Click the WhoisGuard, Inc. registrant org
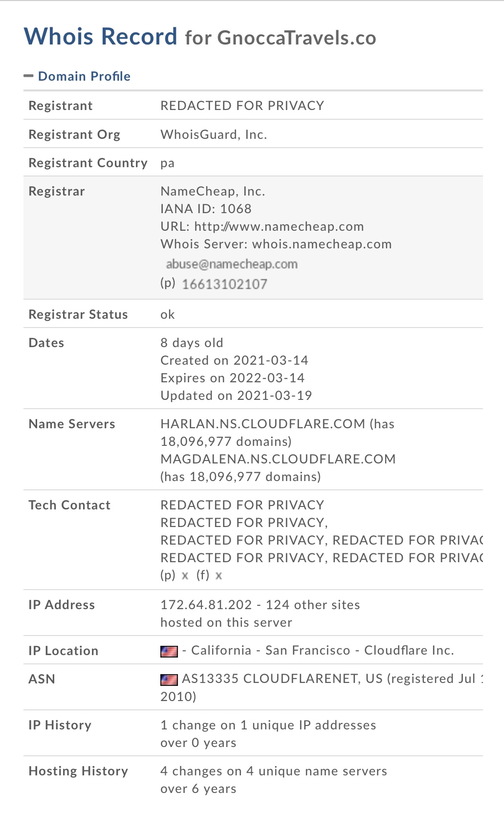Image resolution: width=504 pixels, height=813 pixels. pos(214,134)
